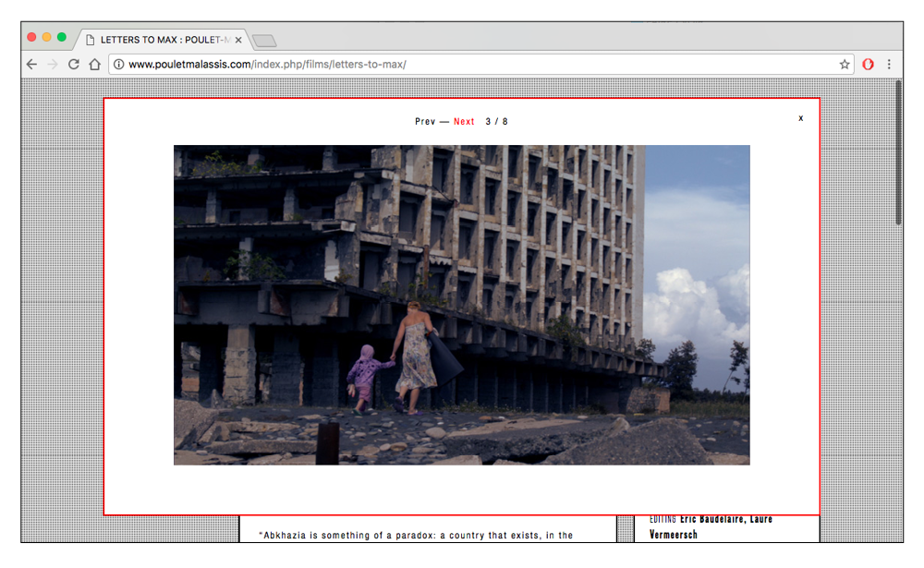The image size is (924, 568).
Task: Click the red macOS close window button
Action: [31, 37]
